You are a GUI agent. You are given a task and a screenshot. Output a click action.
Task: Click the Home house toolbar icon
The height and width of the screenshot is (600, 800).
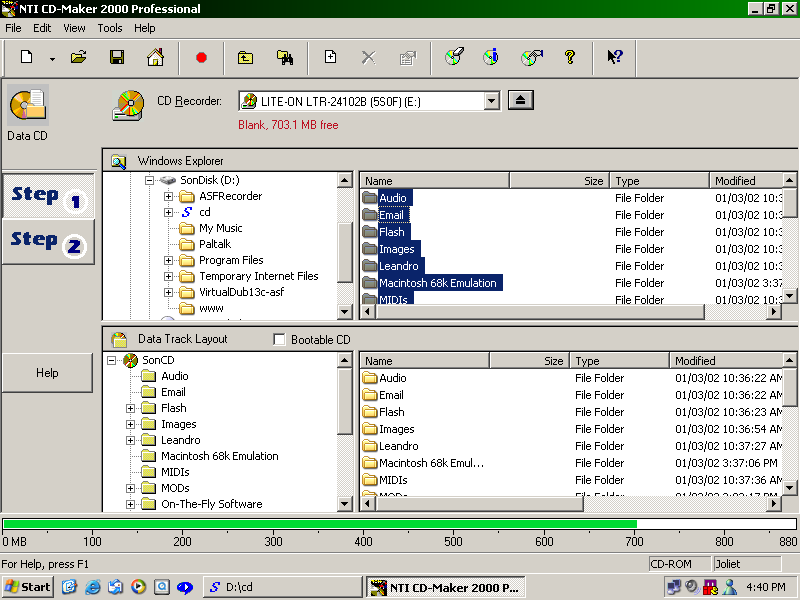pos(155,58)
